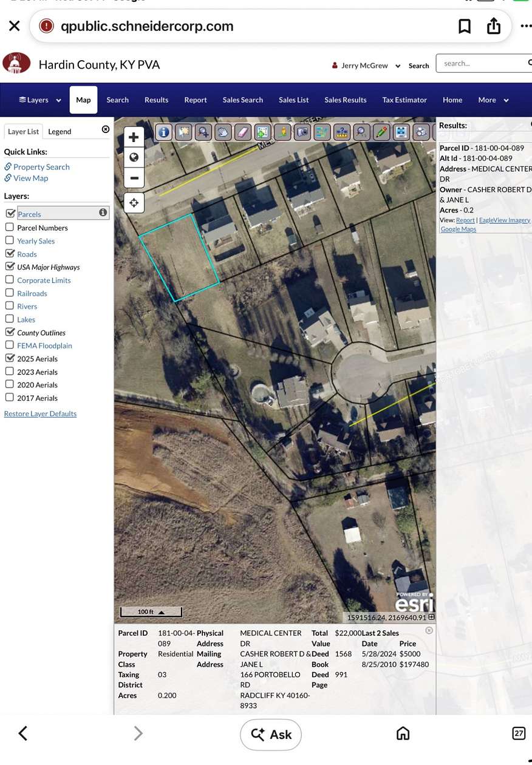Enable the Parcel Numbers layer
532x765 pixels.
[x=10, y=227]
